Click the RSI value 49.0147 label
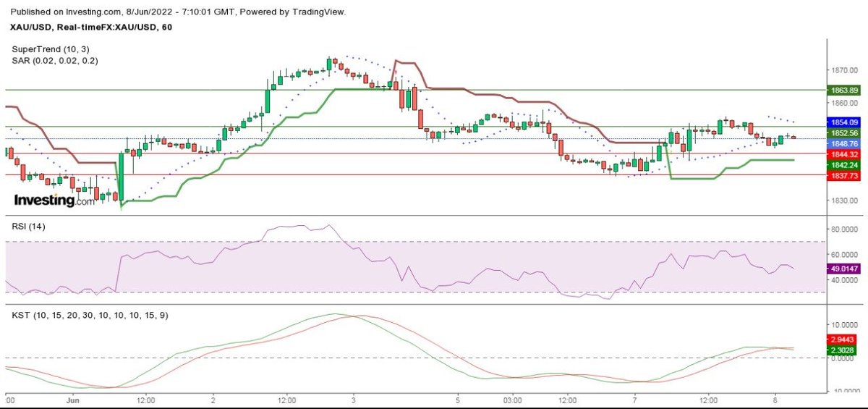868x409 pixels. [843, 268]
